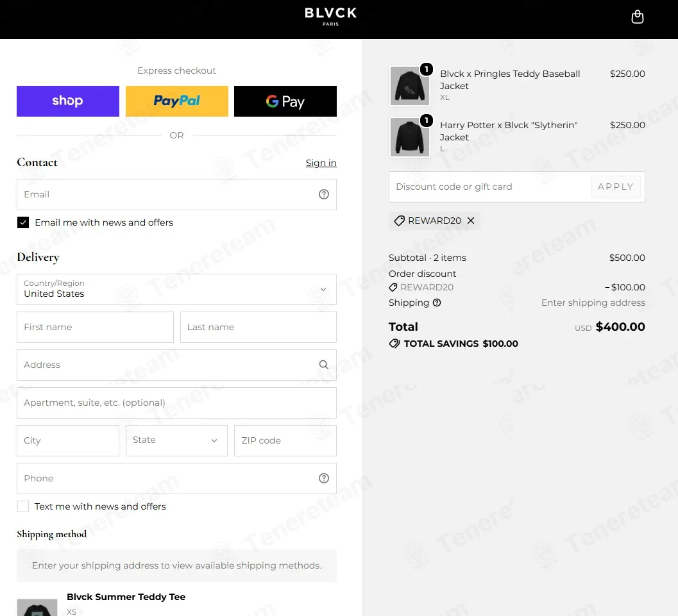Select the Blvck Summer Teddy Tee title
This screenshot has height=616, width=678.
pos(126,597)
